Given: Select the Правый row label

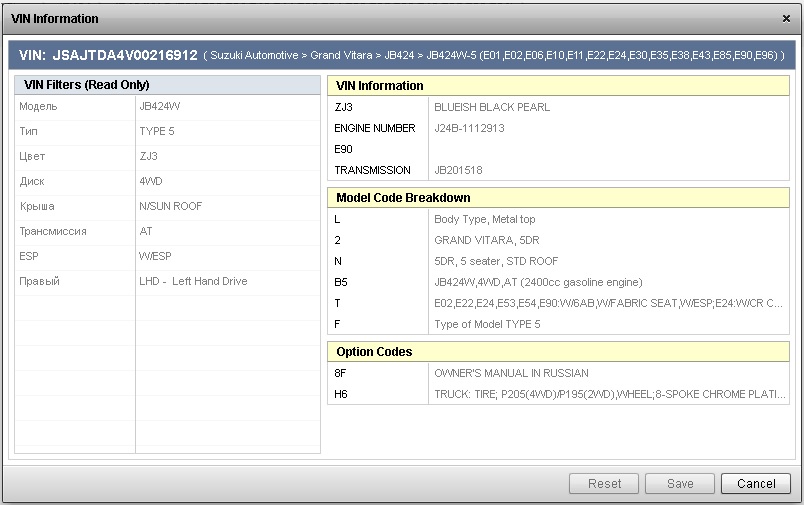Looking at the screenshot, I should tap(39, 281).
